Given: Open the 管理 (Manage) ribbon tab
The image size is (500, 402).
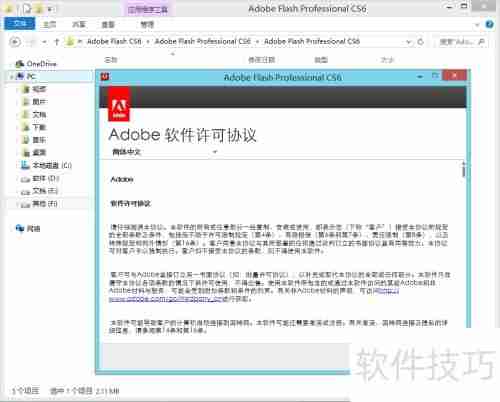Looking at the screenshot, I should (x=147, y=24).
